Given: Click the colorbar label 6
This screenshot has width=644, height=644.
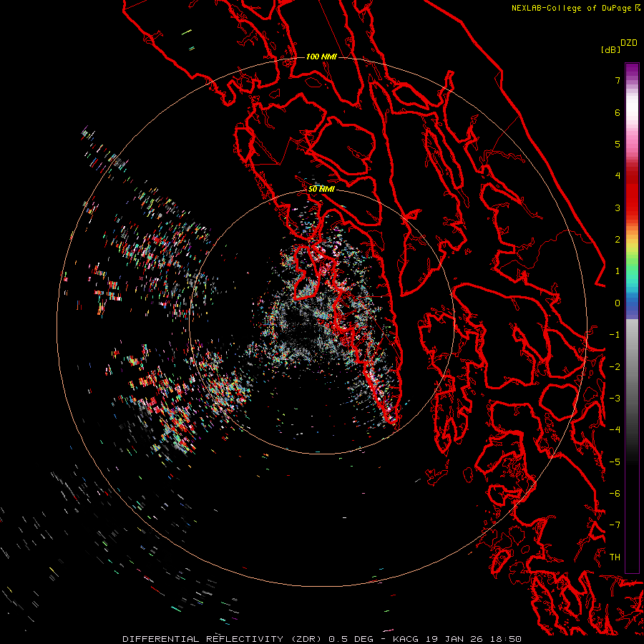Looking at the screenshot, I should tap(618, 112).
